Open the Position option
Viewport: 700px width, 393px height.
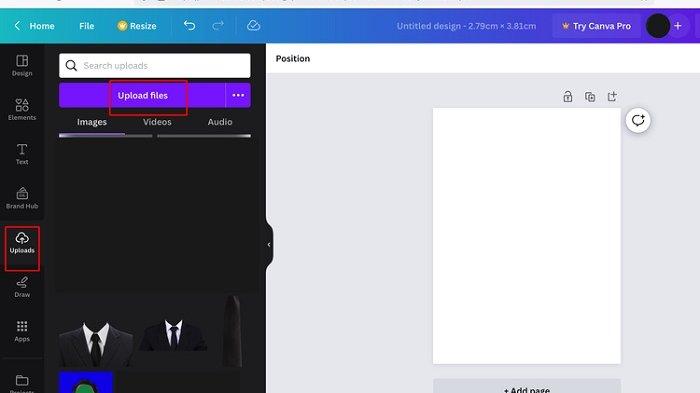293,59
